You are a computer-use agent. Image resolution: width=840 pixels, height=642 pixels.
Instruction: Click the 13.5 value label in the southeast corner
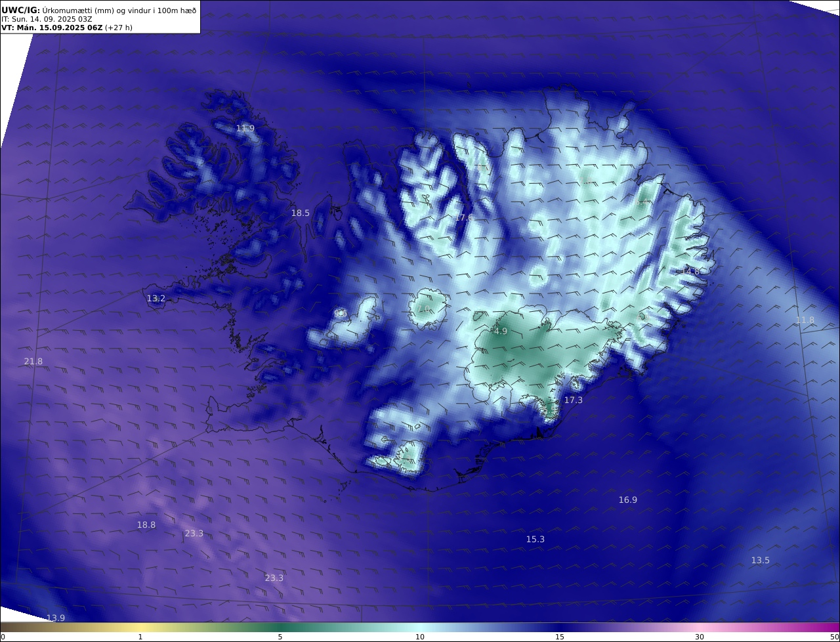[761, 561]
